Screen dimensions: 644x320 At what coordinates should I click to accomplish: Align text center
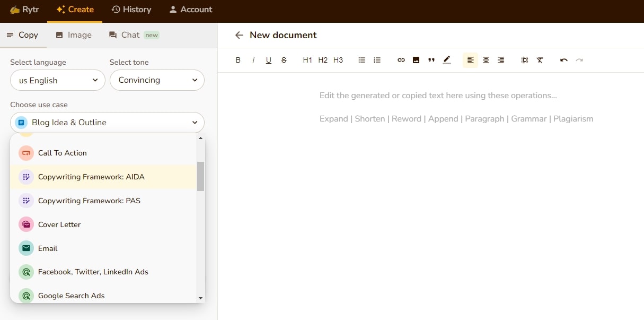486,60
